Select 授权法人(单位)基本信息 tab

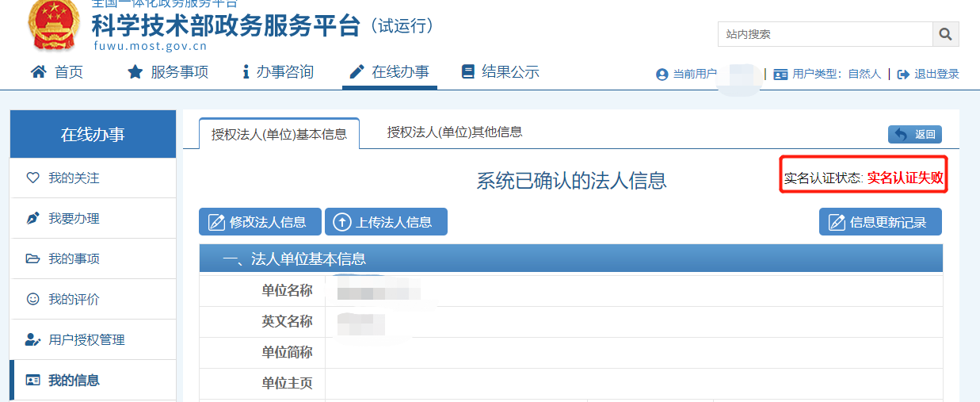[279, 134]
